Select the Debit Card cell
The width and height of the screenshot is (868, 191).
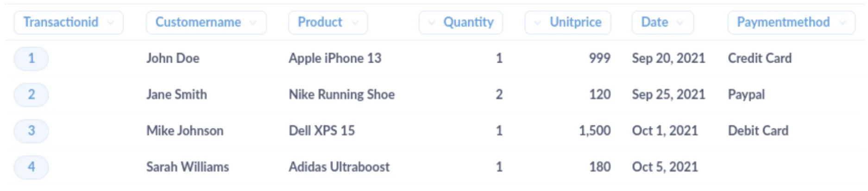pyautogui.click(x=758, y=131)
